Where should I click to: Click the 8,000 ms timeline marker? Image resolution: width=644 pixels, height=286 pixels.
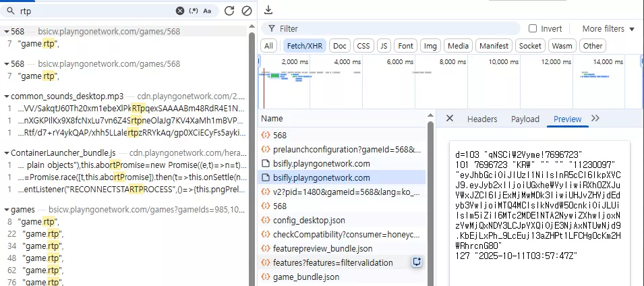click(x=452, y=62)
